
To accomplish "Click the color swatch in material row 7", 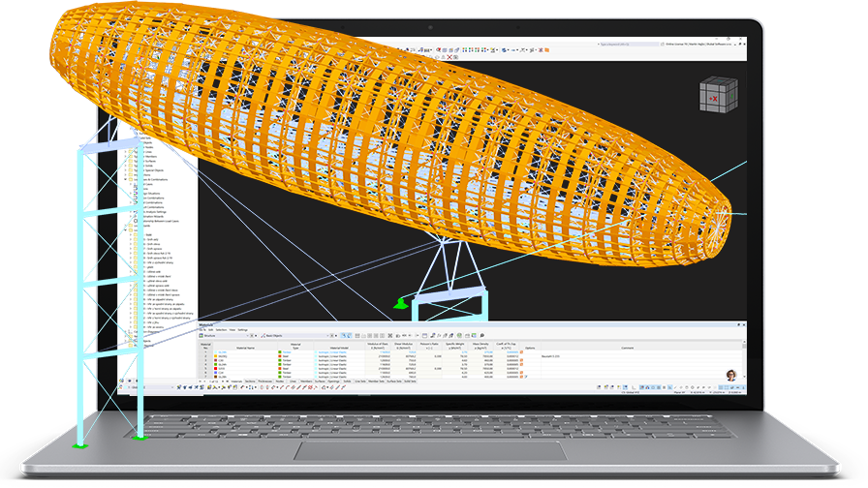I will coord(216,377).
